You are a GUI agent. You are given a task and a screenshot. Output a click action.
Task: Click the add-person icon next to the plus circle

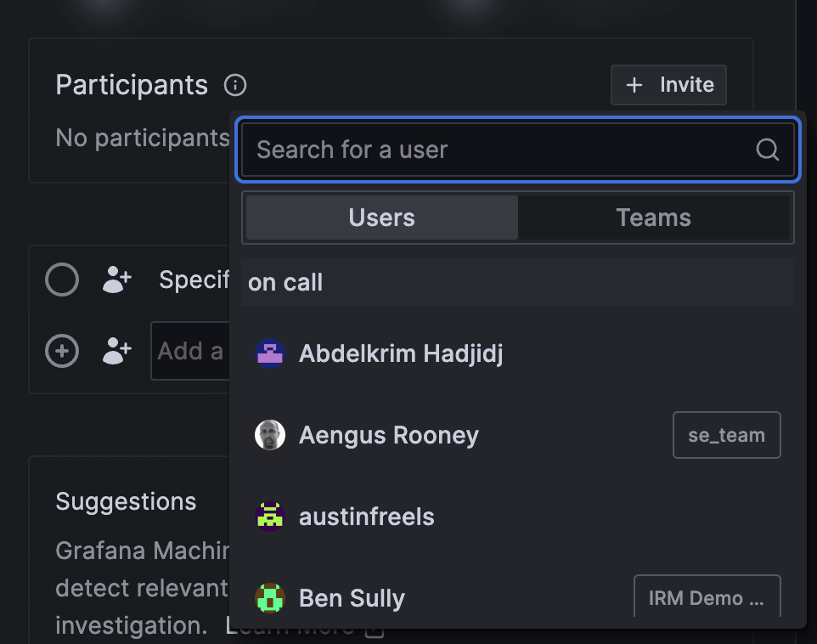click(x=117, y=350)
